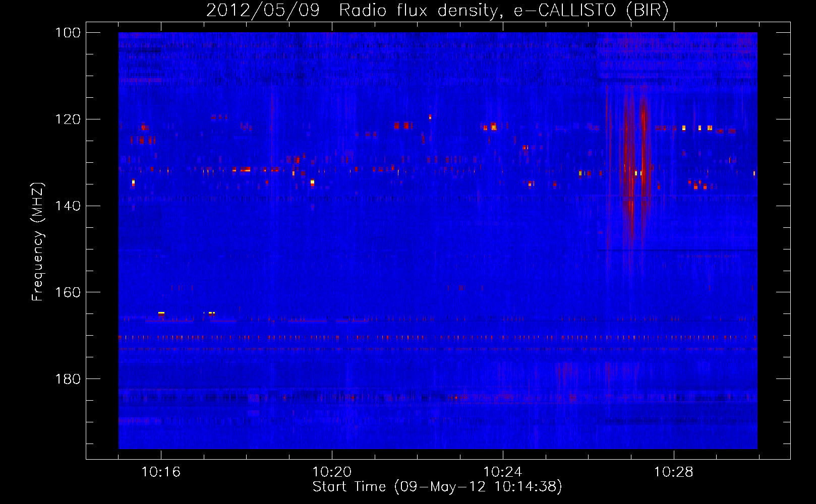Click the 140 frequency tick label

(x=67, y=206)
